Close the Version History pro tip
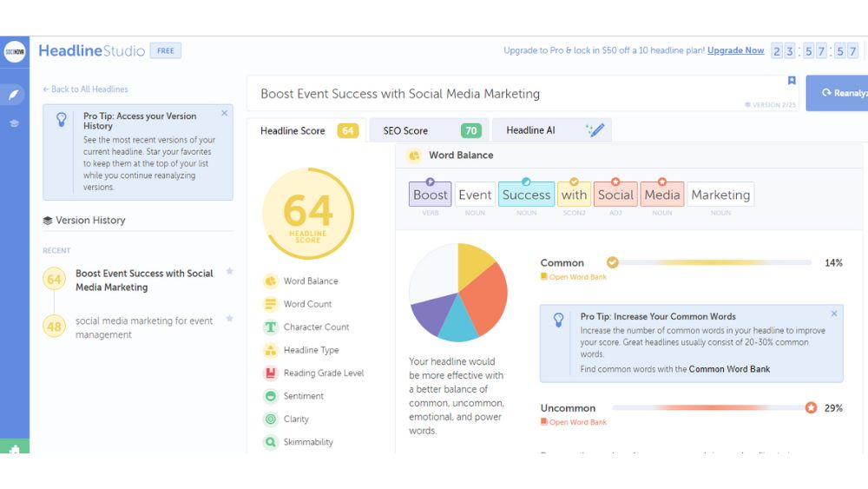The width and height of the screenshot is (868, 489). coord(224,113)
